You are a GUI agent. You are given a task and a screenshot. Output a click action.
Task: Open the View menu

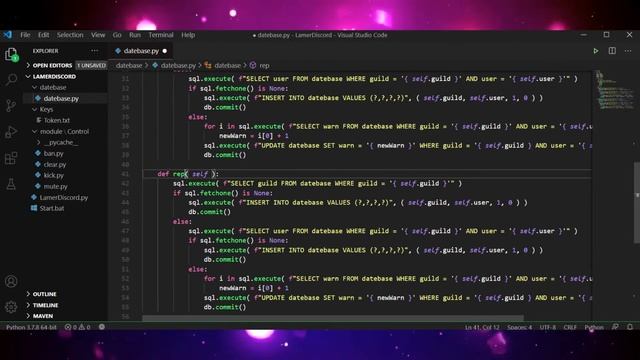click(x=98, y=35)
